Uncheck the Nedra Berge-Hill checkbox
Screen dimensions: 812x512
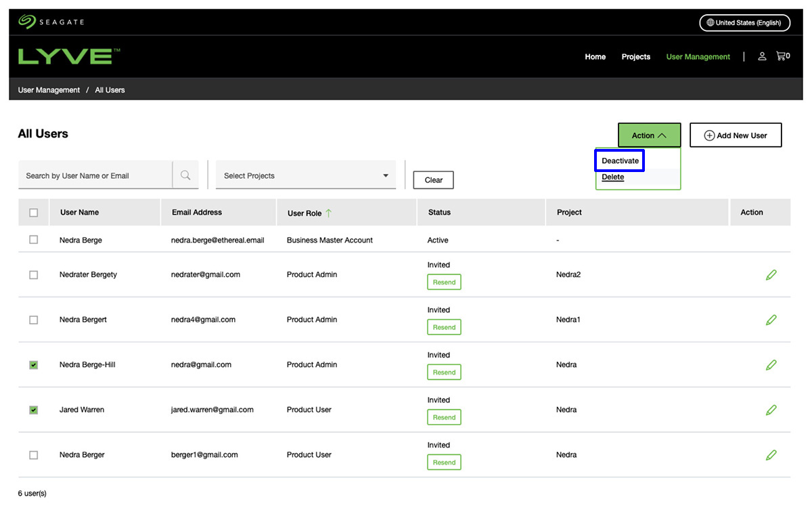pos(34,365)
